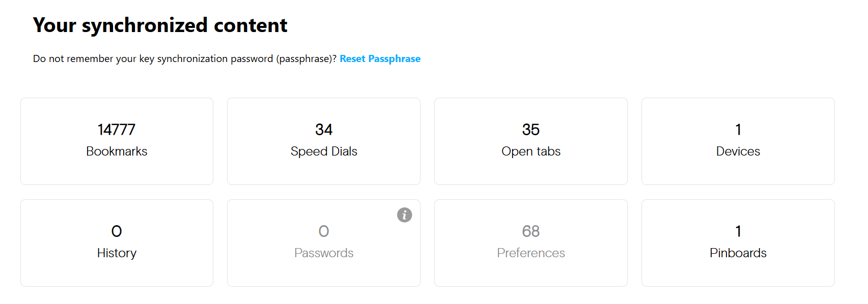
Task: Click the 35 open tabs number
Action: (531, 130)
